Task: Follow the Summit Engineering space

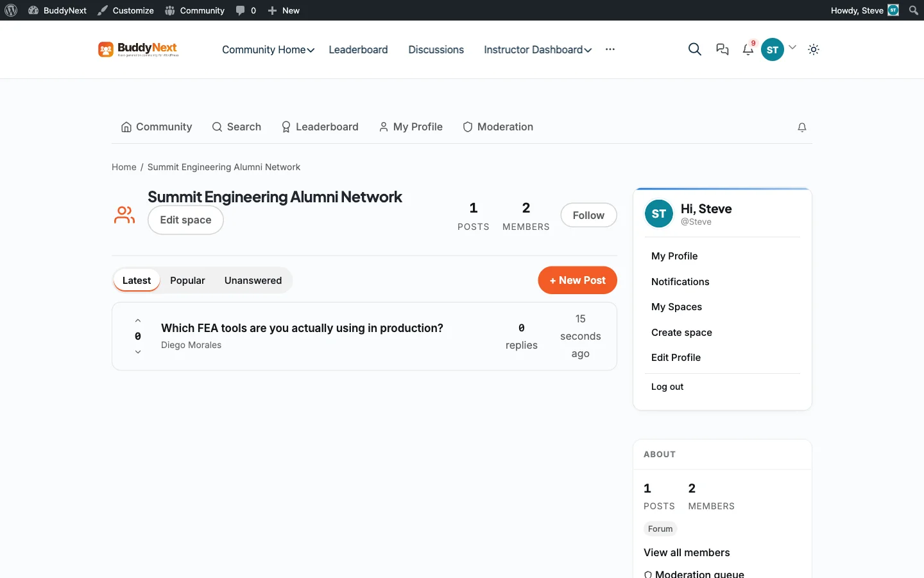Action: [588, 215]
